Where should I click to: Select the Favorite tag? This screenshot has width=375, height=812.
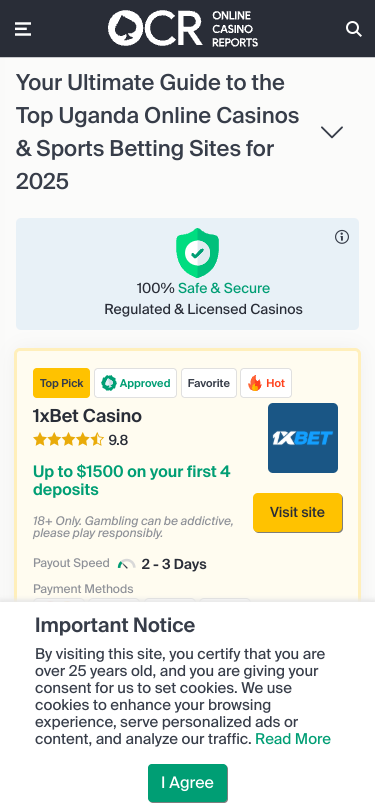(x=209, y=383)
